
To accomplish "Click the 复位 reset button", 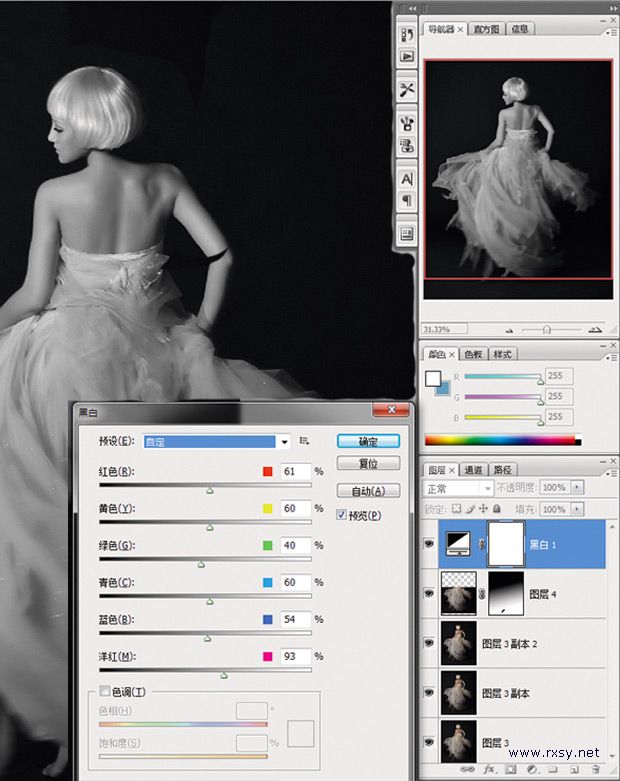I will coord(368,463).
